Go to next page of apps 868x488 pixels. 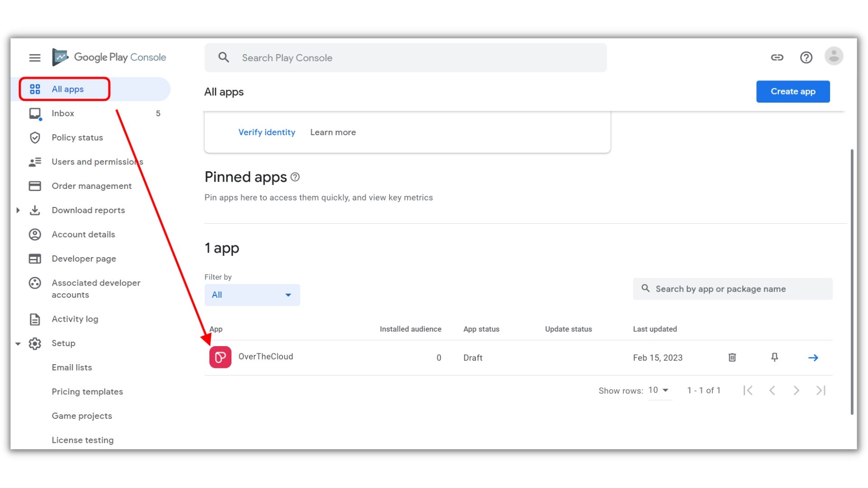click(796, 390)
